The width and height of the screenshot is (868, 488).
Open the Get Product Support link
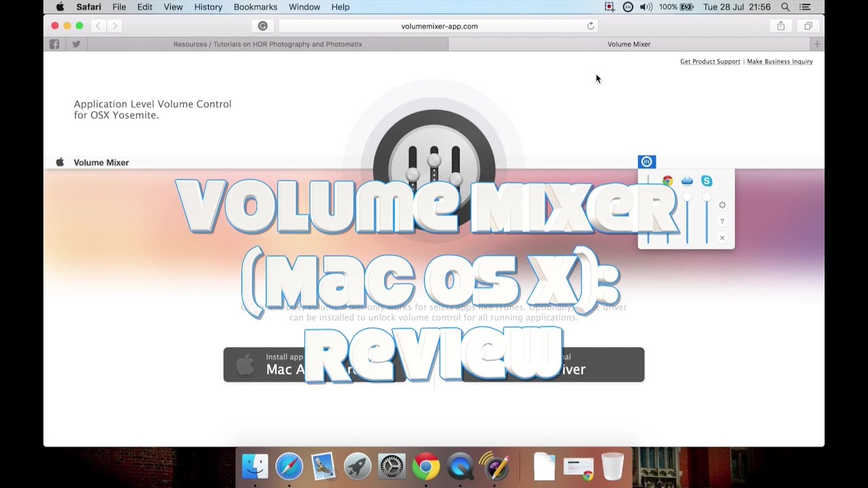click(x=710, y=61)
